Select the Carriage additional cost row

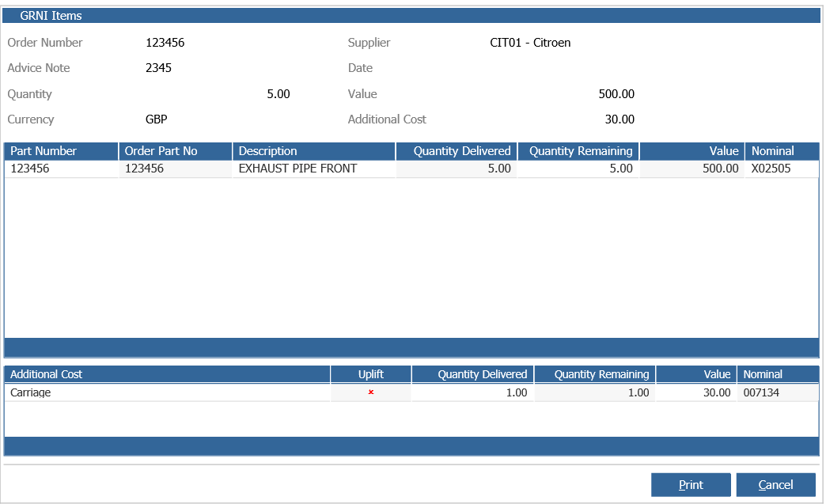(411, 392)
